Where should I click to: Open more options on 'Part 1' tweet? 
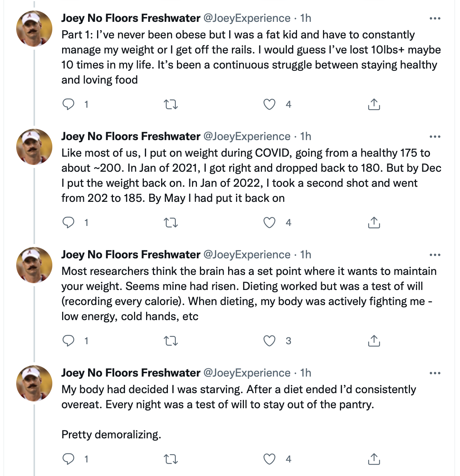[435, 18]
